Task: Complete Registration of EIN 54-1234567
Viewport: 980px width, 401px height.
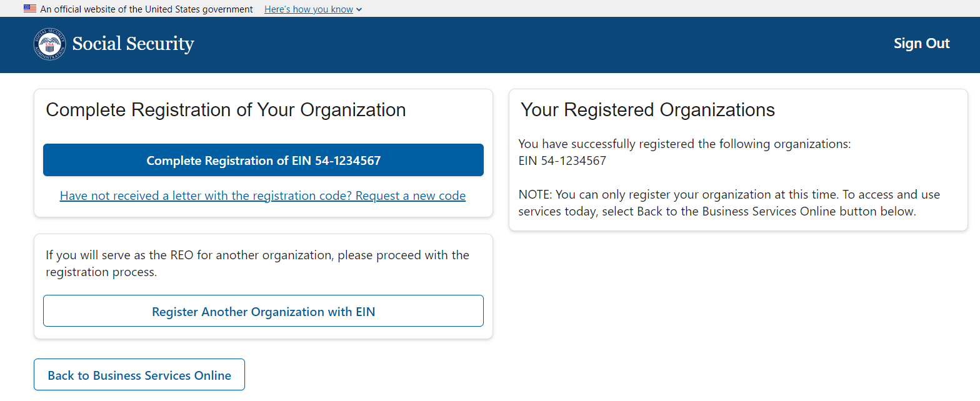Action: tap(263, 160)
